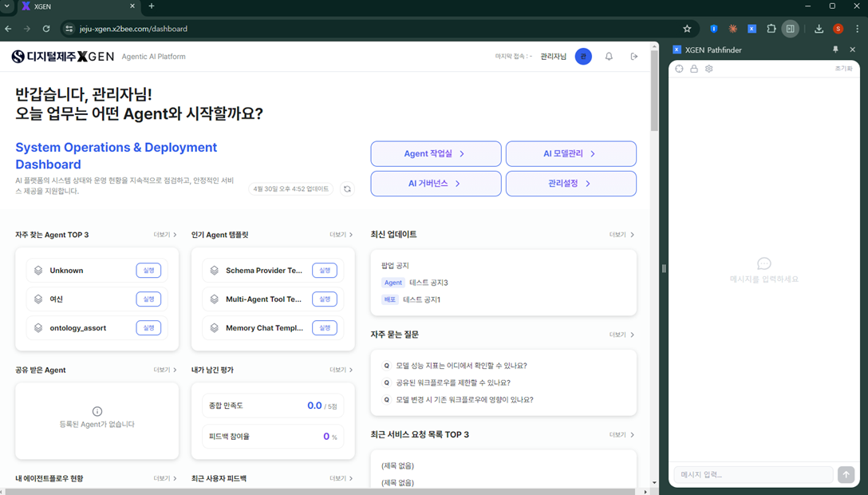The width and height of the screenshot is (868, 495).
Task: View site information icon in address bar
Action: coord(69,29)
